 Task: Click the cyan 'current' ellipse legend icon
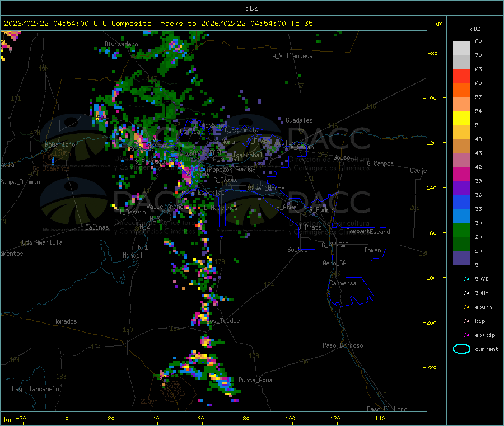pyautogui.click(x=461, y=349)
